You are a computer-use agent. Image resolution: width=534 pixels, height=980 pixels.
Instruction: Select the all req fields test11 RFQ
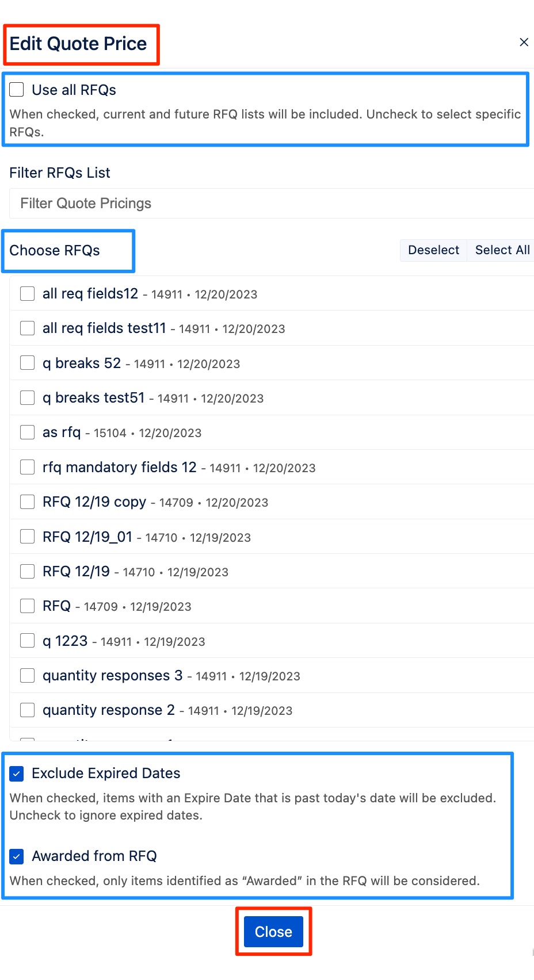(x=27, y=328)
